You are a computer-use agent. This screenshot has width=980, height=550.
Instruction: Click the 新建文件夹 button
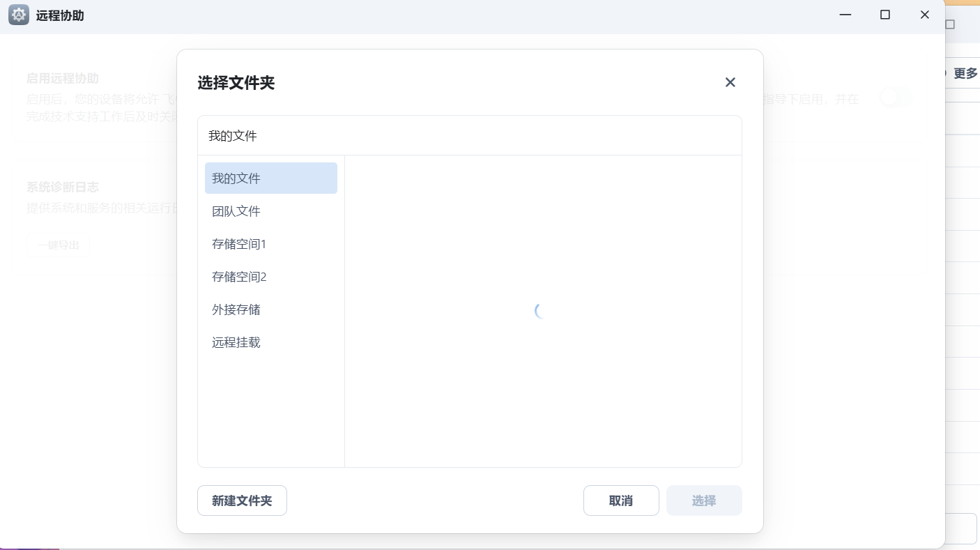(x=242, y=500)
